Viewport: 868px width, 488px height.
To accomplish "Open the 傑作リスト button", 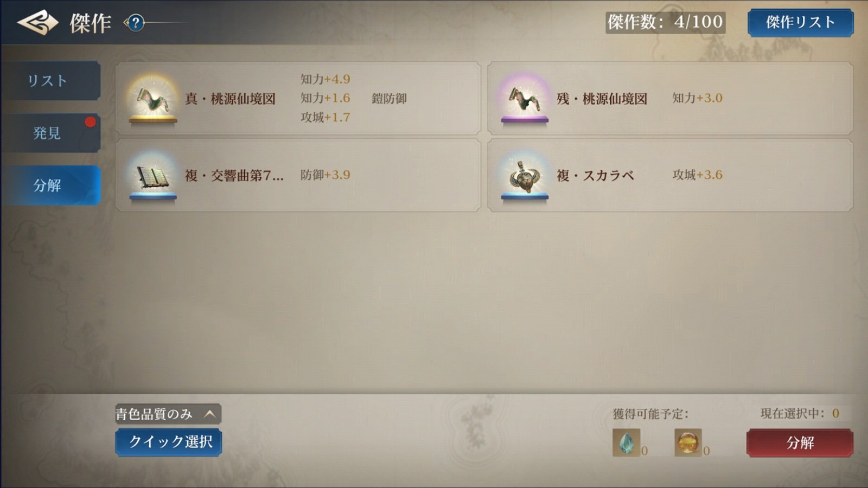I will pos(800,22).
